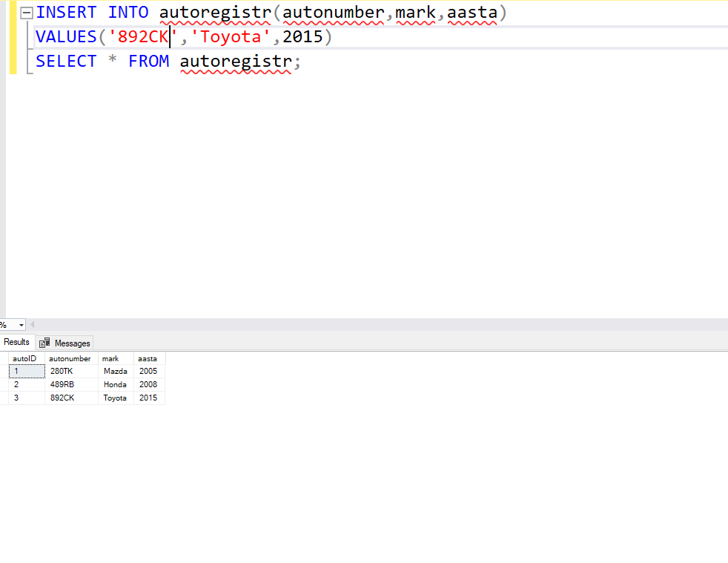The width and height of the screenshot is (728, 563).
Task: Place cursor on SELECT keyword
Action: (67, 62)
